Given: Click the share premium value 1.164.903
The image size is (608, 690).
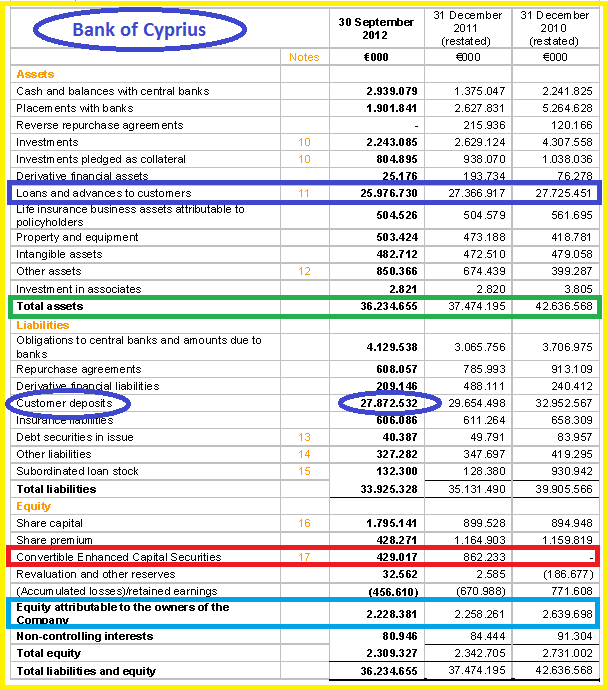Looking at the screenshot, I should (x=480, y=540).
